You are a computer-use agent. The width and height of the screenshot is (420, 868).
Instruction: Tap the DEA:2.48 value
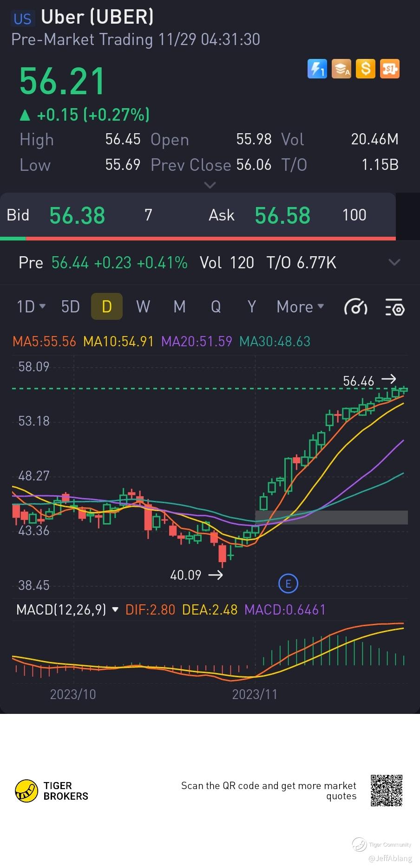[210, 609]
